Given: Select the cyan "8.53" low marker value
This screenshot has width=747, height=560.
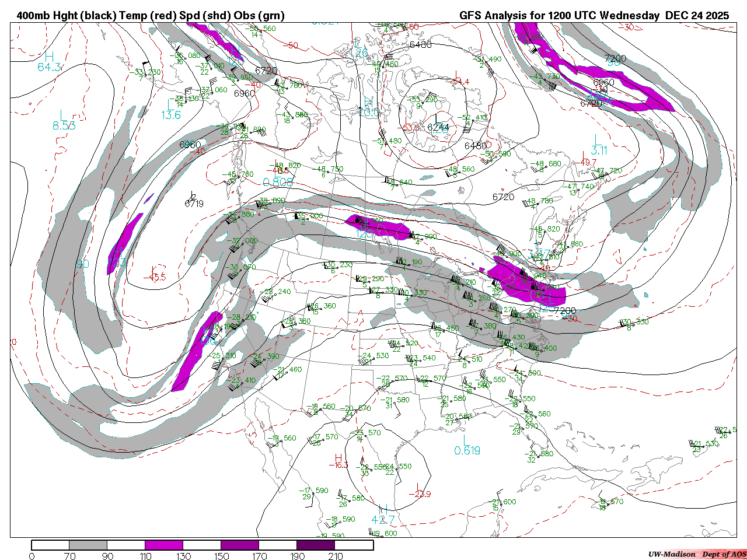Looking at the screenshot, I should point(64,125).
